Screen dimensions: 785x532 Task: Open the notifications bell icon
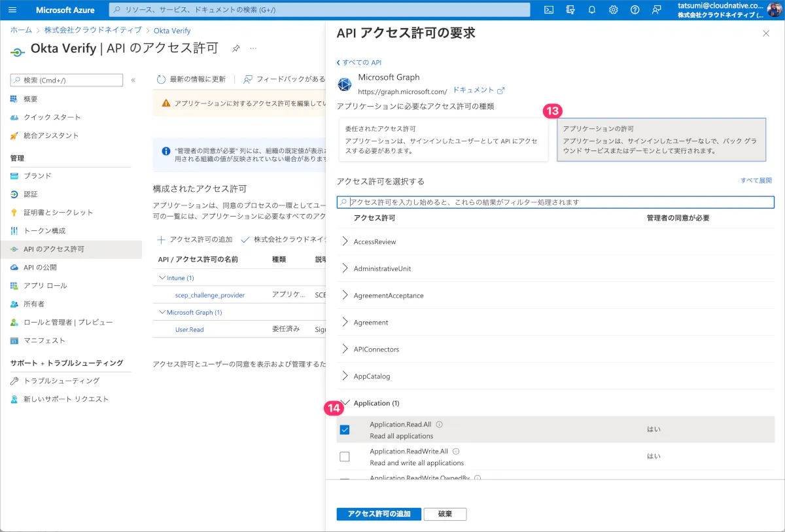(592, 10)
